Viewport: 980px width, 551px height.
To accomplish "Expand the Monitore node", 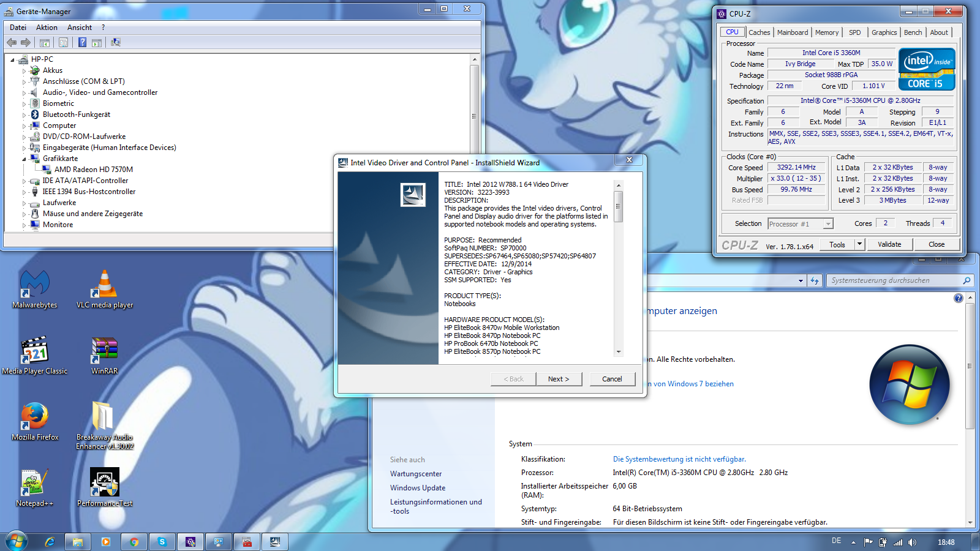I will pyautogui.click(x=24, y=225).
